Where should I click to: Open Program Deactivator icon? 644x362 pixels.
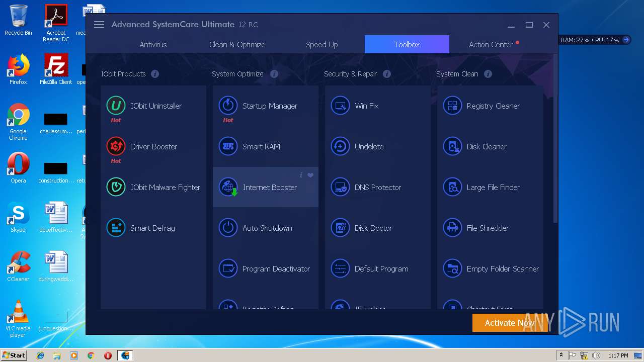(x=228, y=268)
